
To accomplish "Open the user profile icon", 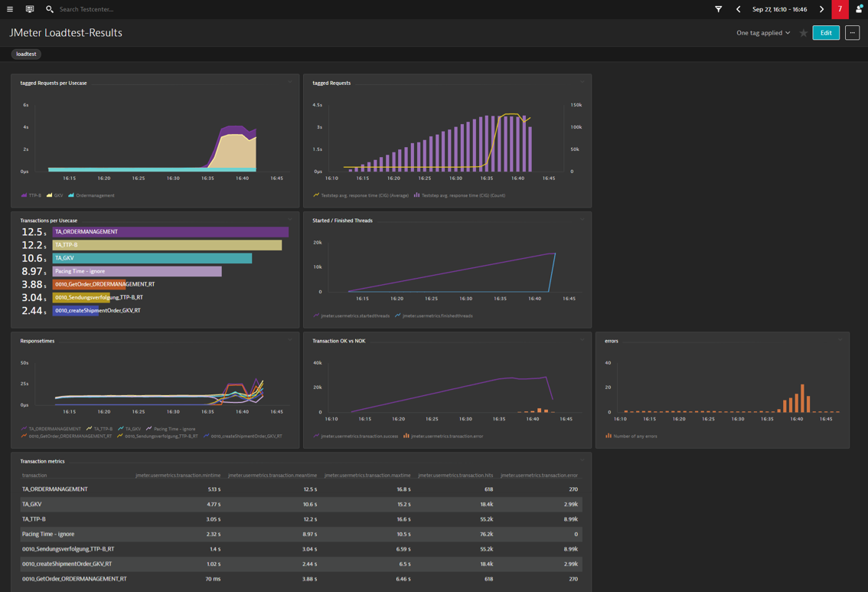I will (x=859, y=10).
